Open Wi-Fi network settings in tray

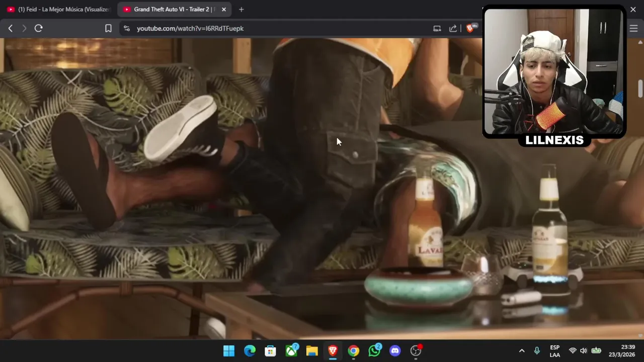coord(573,351)
